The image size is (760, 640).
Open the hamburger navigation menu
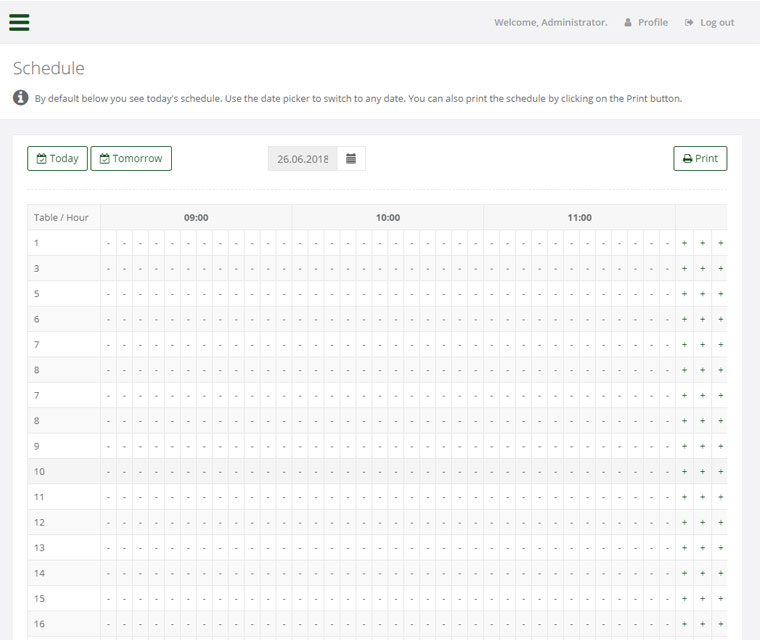(19, 22)
